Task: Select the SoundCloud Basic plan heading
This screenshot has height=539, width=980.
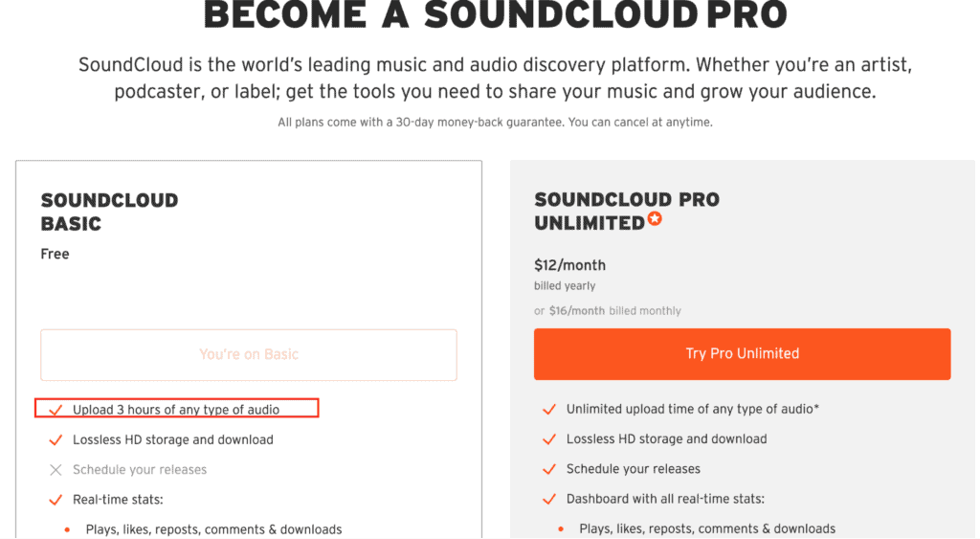Action: click(x=109, y=212)
